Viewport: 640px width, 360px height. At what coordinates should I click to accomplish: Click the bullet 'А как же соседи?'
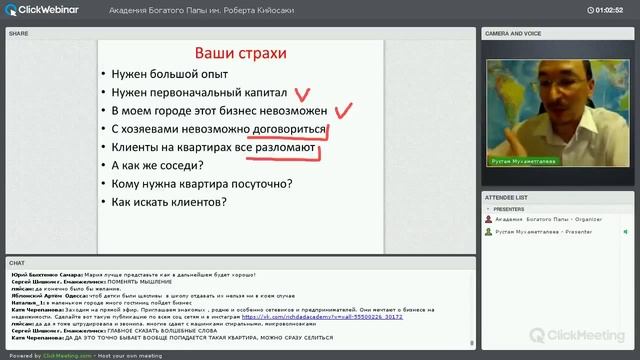point(157,165)
